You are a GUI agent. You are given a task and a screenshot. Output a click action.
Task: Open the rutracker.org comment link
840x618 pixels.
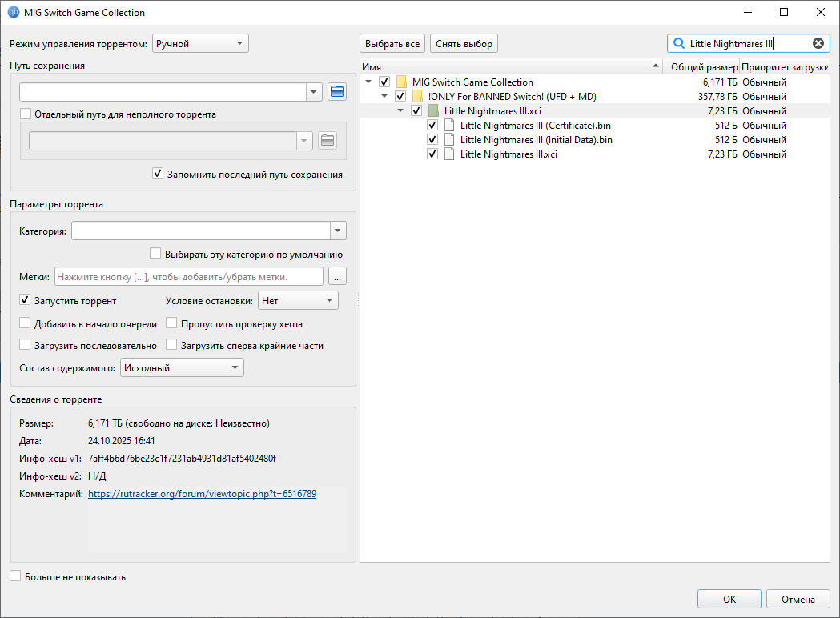202,495
